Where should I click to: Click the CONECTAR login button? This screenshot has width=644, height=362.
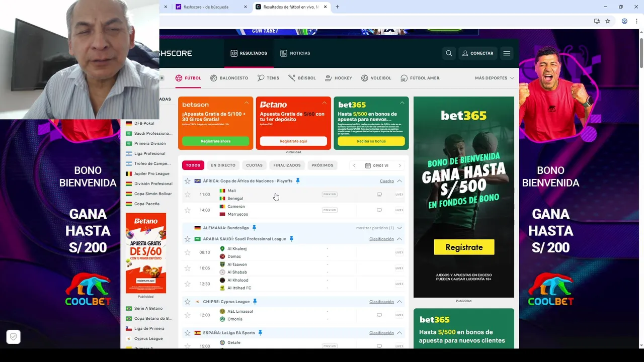[478, 53]
